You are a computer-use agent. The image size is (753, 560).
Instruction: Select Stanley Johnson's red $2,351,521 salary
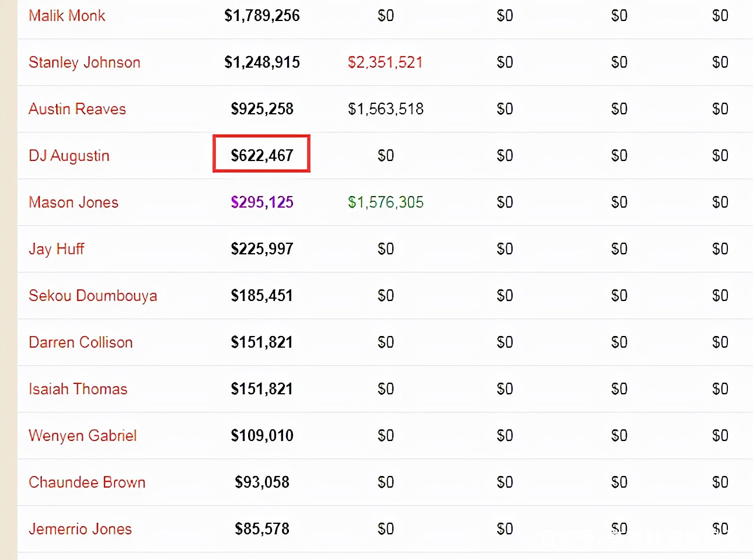click(385, 62)
